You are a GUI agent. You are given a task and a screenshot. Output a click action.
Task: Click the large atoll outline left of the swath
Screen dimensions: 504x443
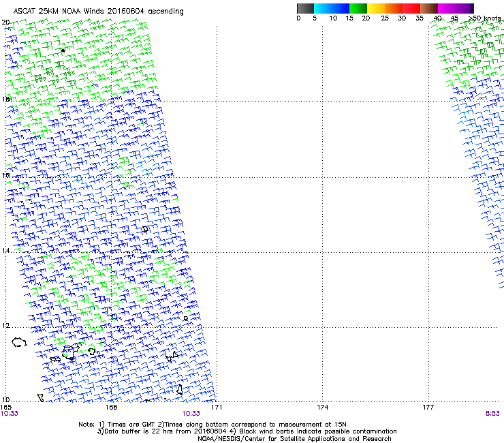(19, 342)
